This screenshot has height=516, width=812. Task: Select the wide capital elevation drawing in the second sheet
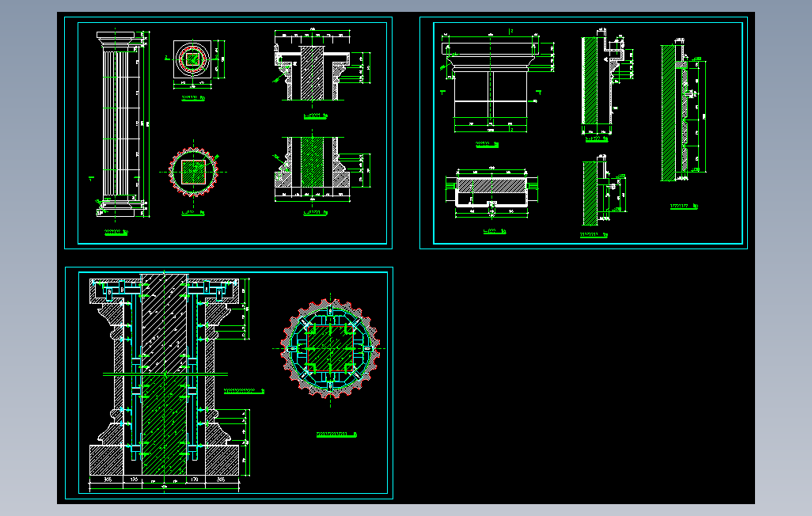[491, 82]
